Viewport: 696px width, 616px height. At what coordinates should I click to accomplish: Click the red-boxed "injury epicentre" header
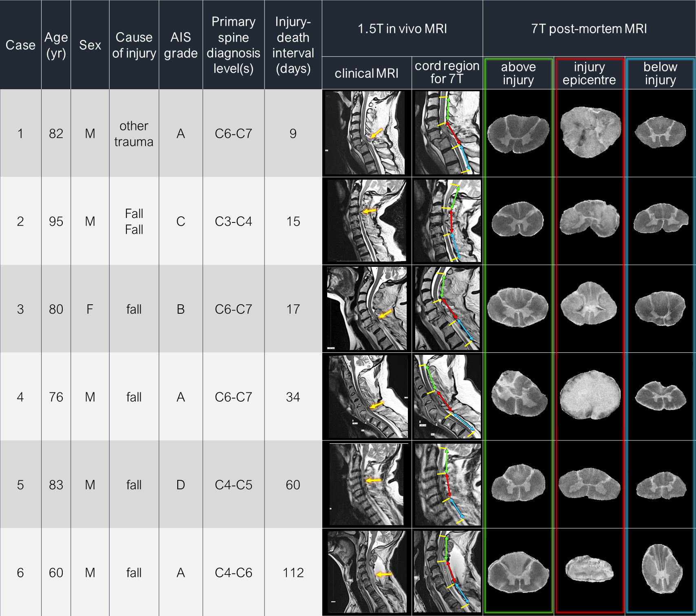[589, 73]
